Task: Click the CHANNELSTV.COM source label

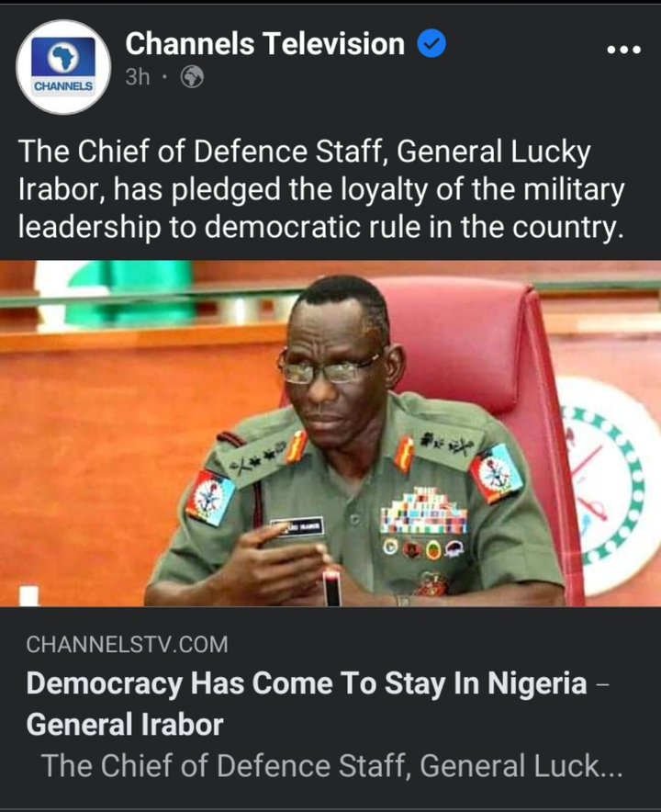Action: point(127,645)
